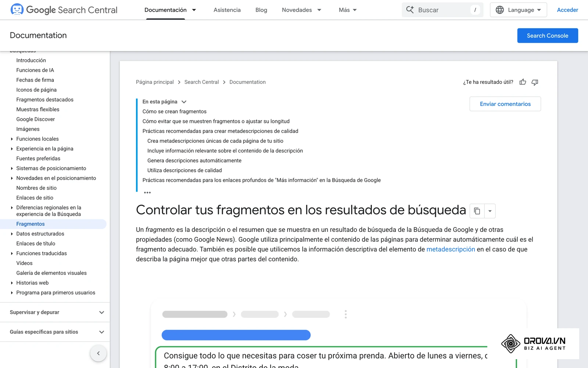Jump to 'Utiliza descripciones de calidad'
The image size is (588, 368).
[x=184, y=170]
